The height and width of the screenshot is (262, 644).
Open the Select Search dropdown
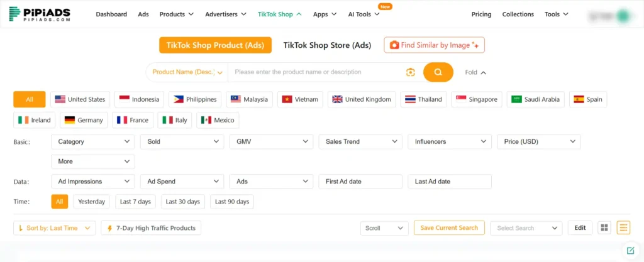(x=526, y=228)
